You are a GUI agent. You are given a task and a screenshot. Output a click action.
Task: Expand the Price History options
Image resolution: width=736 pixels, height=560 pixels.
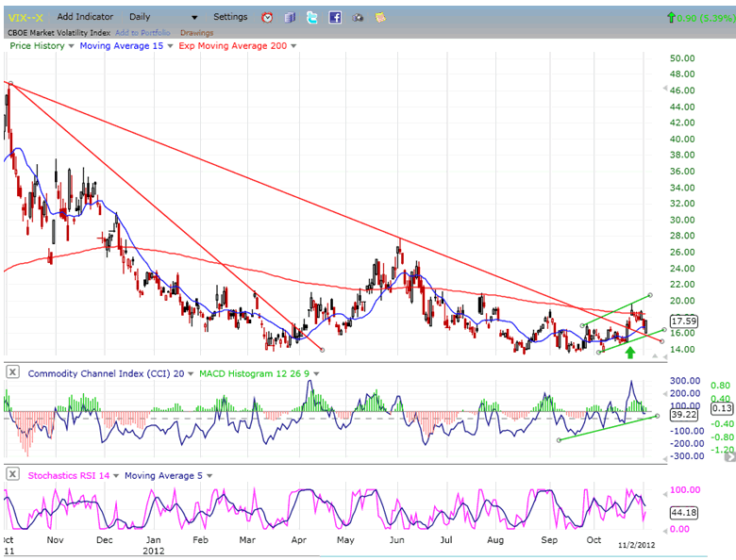point(71,45)
